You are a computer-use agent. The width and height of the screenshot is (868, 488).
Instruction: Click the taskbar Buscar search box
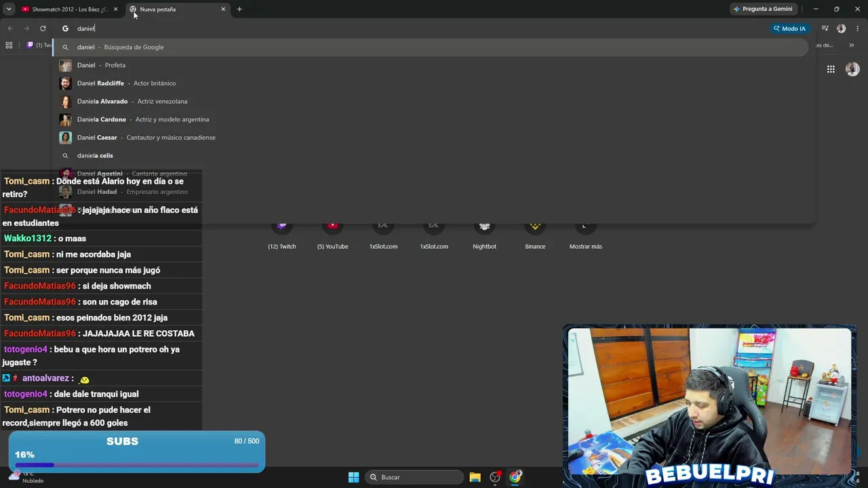415,477
